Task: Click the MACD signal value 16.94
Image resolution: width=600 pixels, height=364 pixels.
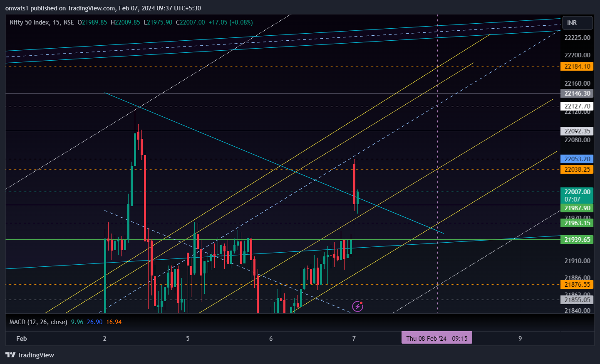Action: point(114,322)
